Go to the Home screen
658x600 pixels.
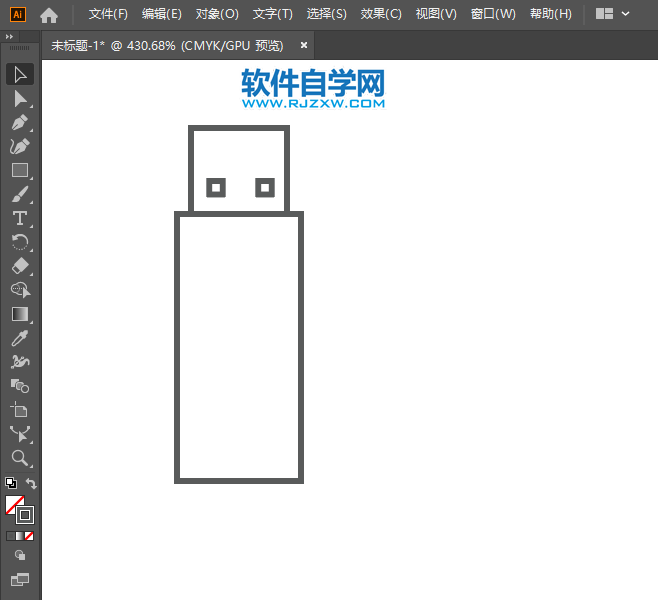point(49,15)
